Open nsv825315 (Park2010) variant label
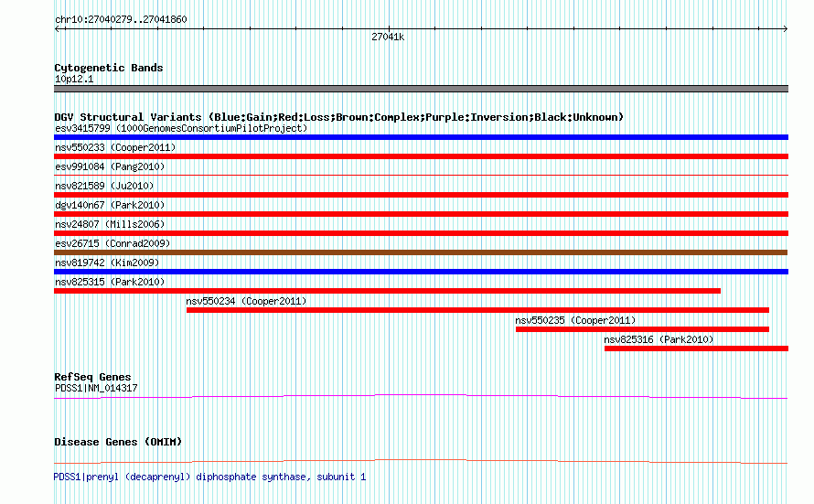814x504 pixels. pos(110,282)
